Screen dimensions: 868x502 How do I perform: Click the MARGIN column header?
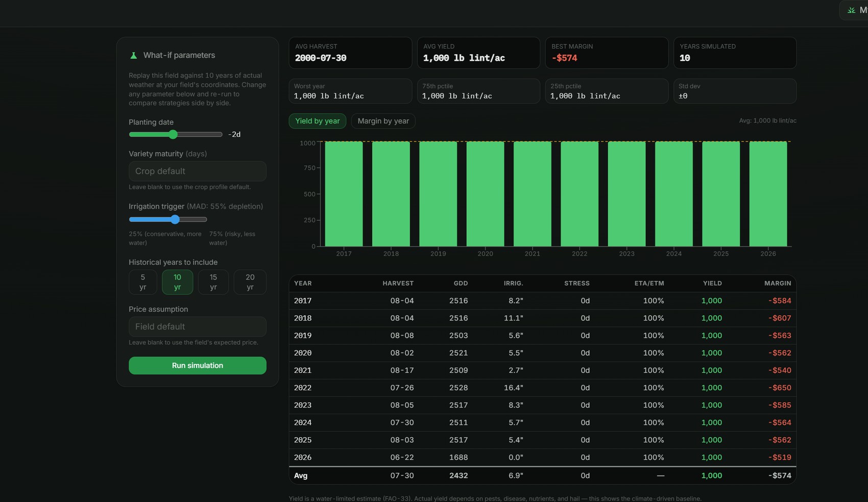778,283
